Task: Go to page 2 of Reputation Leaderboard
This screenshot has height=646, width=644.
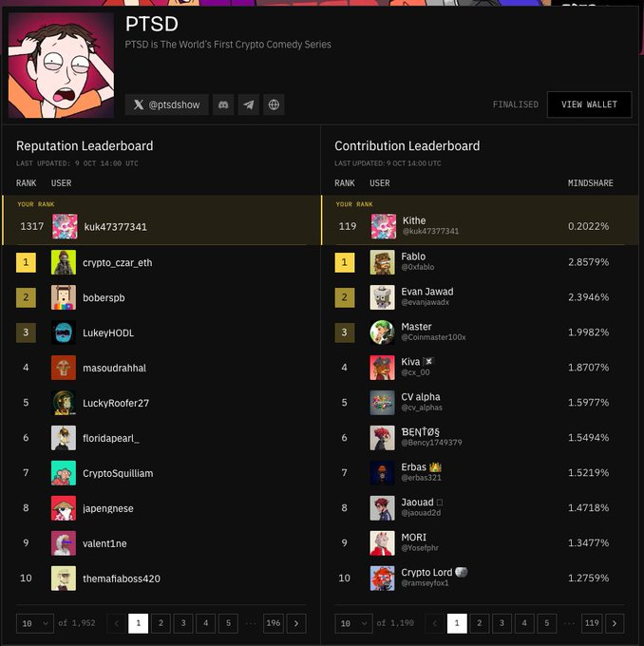Action: (161, 623)
